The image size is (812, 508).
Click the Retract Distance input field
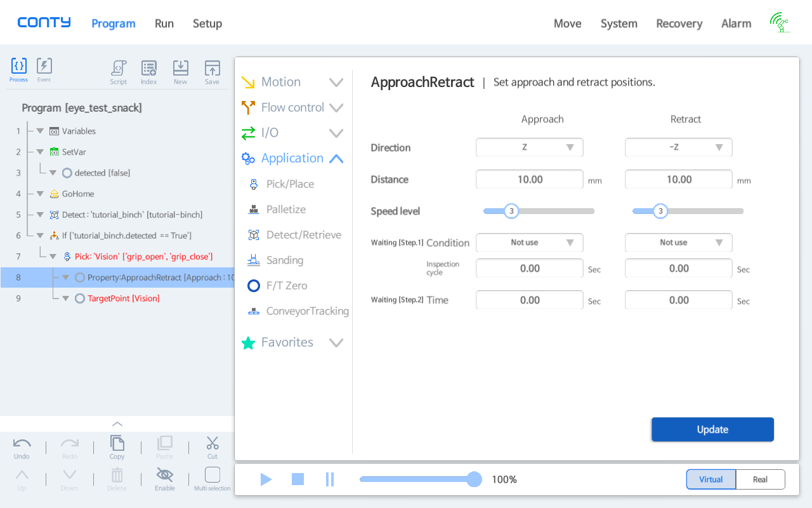tap(679, 179)
